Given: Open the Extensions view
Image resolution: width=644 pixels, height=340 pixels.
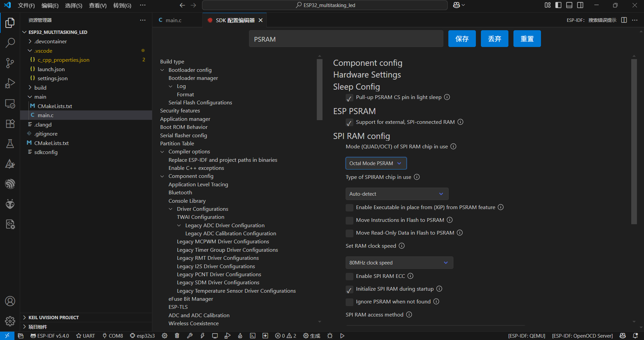Looking at the screenshot, I should (x=10, y=124).
